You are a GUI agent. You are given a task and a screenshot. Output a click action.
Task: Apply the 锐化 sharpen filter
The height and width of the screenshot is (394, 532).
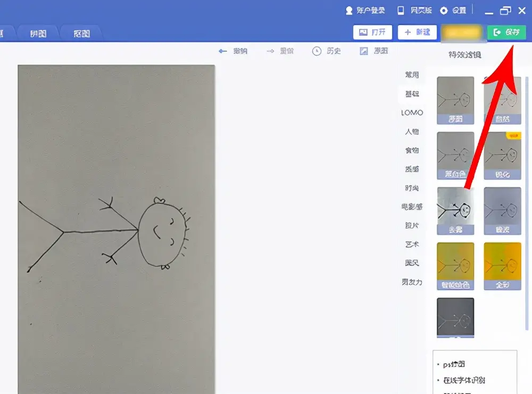[x=502, y=154]
